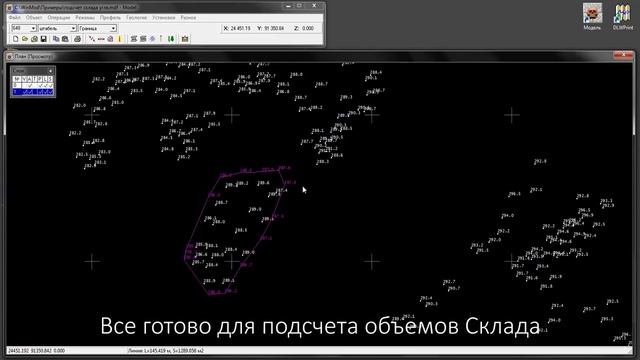Open the Установки menu
This screenshot has width=640, height=360.
click(164, 18)
